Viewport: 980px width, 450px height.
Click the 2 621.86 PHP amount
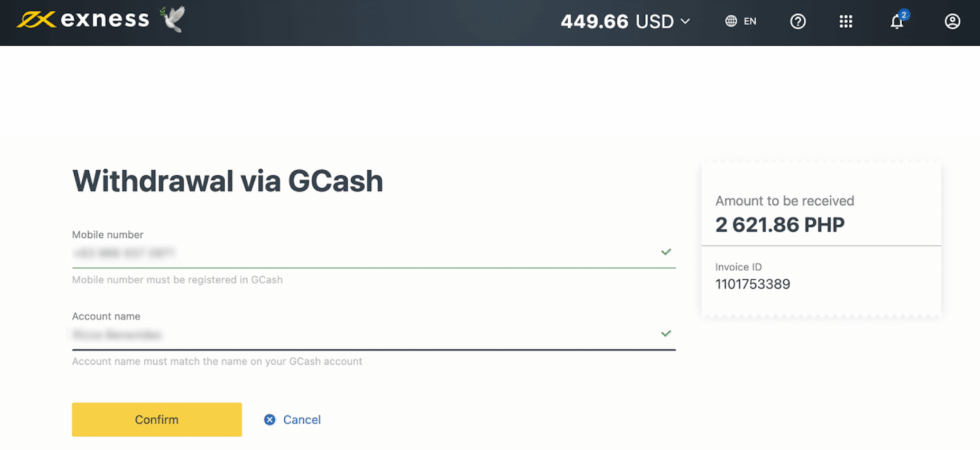780,225
